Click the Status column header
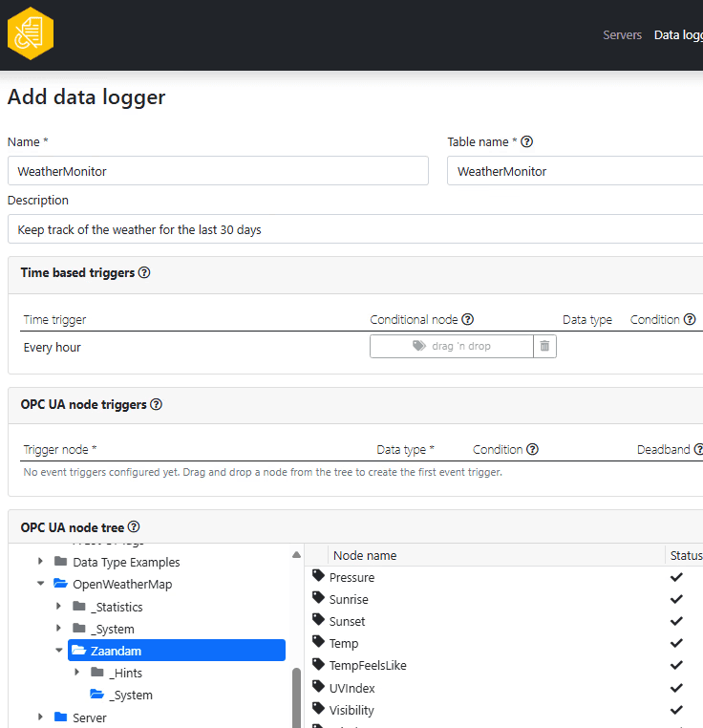The height and width of the screenshot is (728, 703). click(x=686, y=555)
